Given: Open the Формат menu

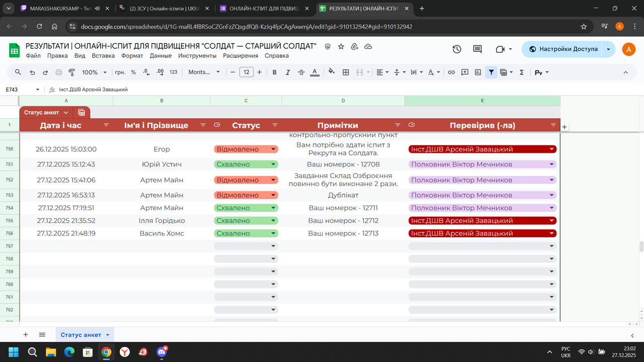Looking at the screenshot, I should point(132,56).
